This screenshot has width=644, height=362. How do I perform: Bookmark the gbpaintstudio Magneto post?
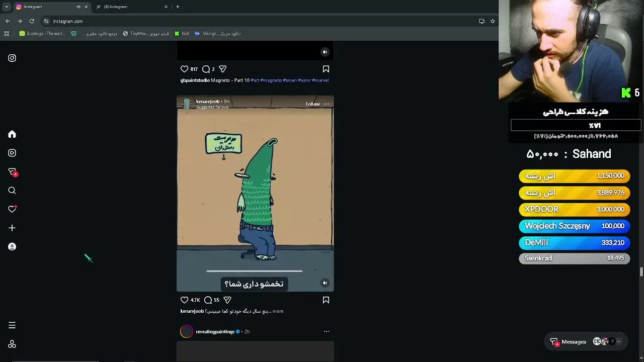326,69
